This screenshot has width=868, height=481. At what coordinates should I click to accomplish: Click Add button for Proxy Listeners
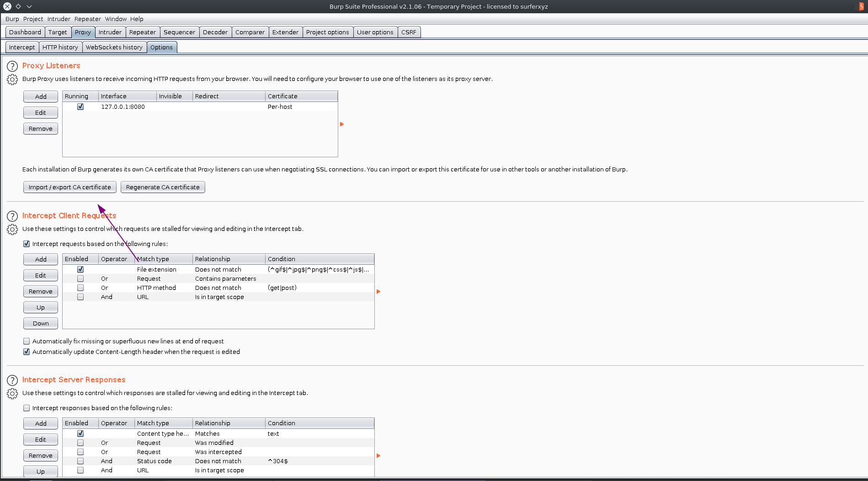point(41,96)
